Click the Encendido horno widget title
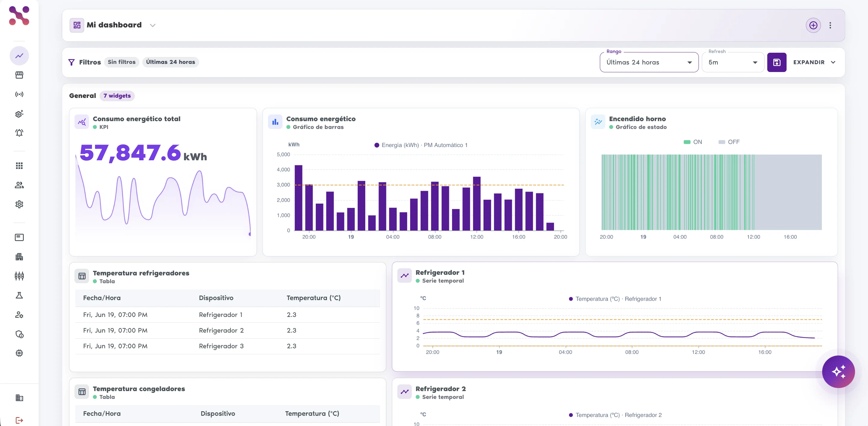Image resolution: width=868 pixels, height=426 pixels. [637, 119]
